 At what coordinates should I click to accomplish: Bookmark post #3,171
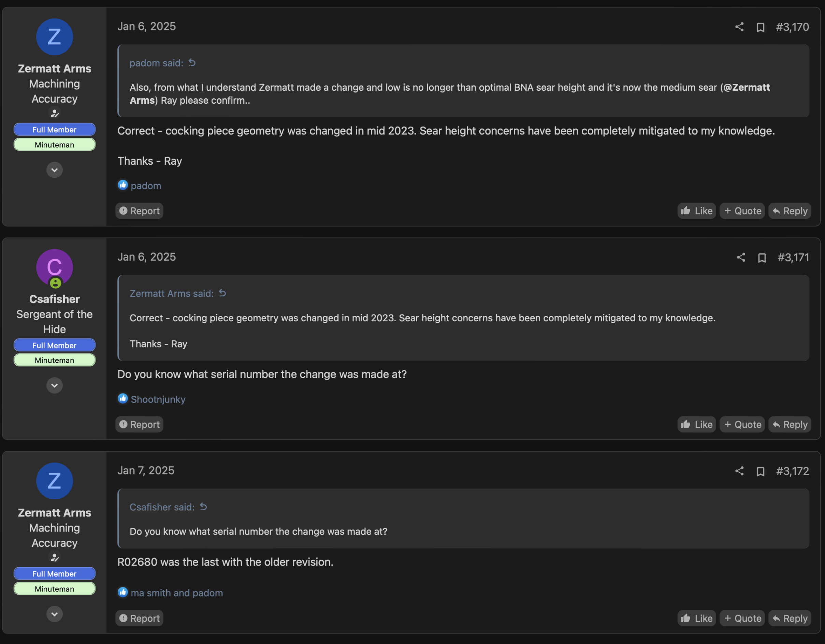(762, 258)
